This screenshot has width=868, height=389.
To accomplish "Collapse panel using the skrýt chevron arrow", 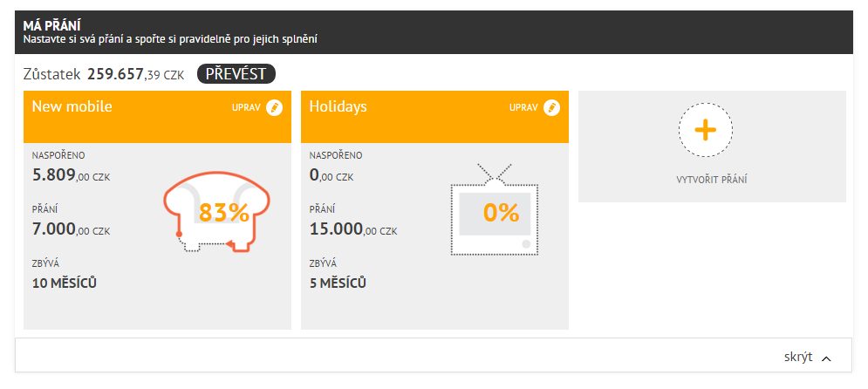I will tap(826, 358).
